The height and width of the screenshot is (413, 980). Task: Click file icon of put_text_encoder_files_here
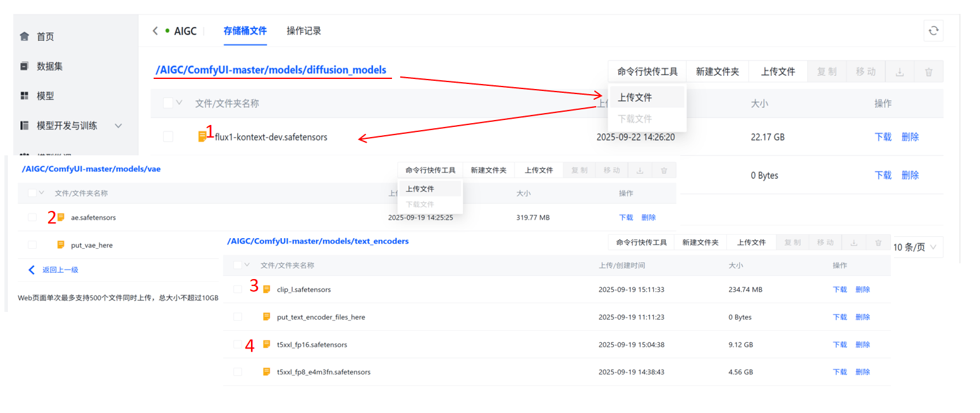coord(267,316)
